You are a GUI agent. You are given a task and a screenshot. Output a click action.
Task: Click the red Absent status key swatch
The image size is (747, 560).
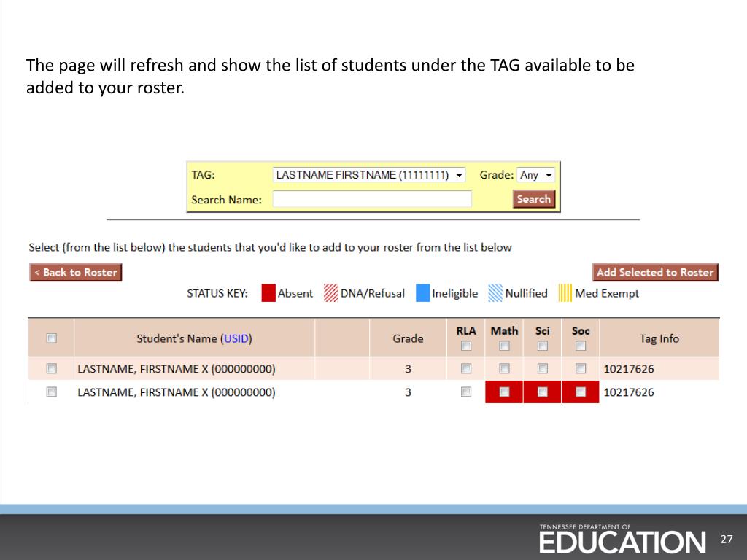point(268,293)
